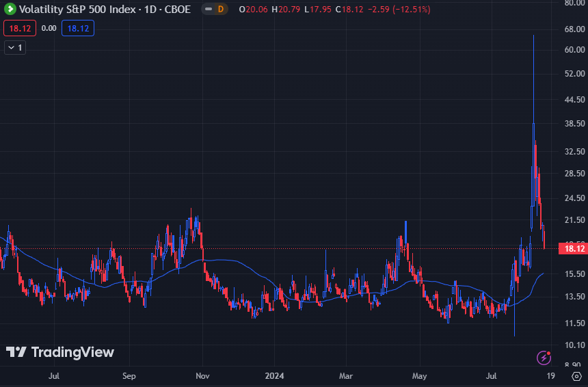Screen dimensions: 588x387
Task: Click the 24.50 price axis label
Action: (575, 198)
